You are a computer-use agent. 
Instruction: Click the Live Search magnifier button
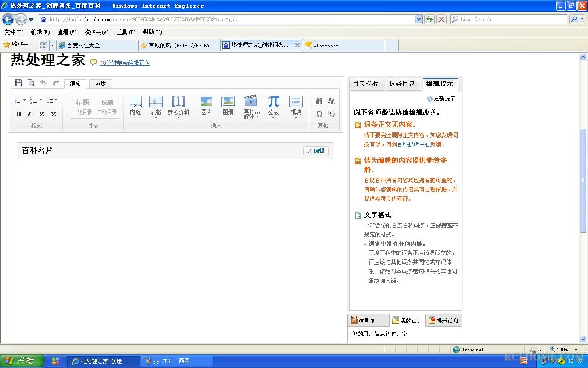pos(573,19)
